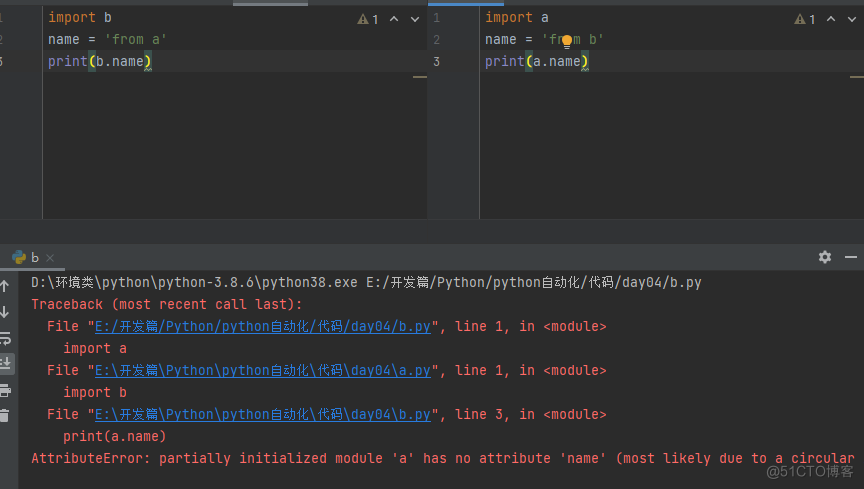The width and height of the screenshot is (864, 489).
Task: Click the AttributeError message line
Action: 442,459
